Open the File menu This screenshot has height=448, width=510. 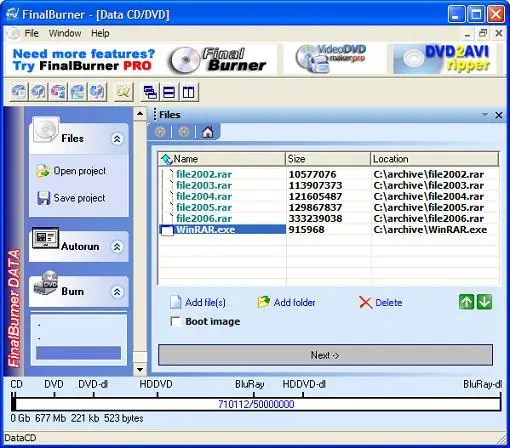[31, 33]
